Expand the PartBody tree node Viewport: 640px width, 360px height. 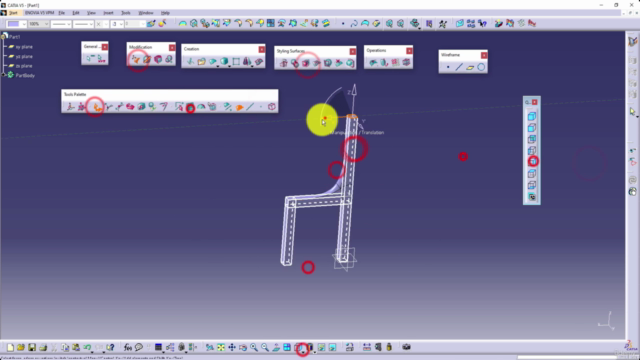click(4, 75)
